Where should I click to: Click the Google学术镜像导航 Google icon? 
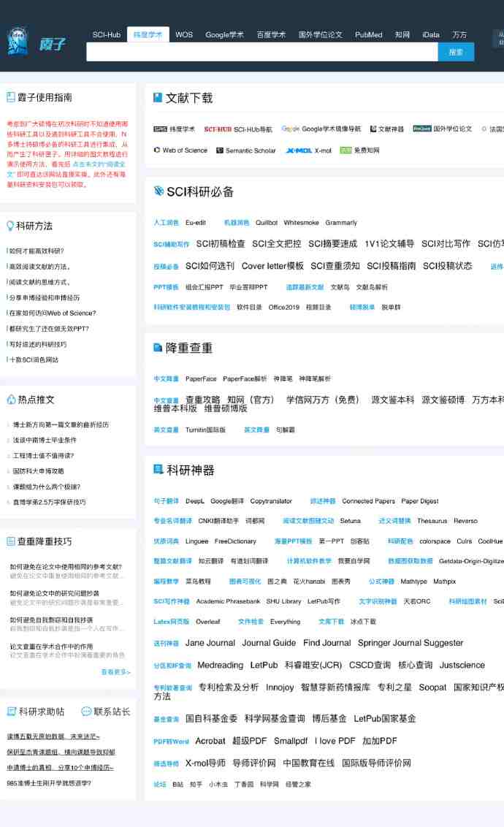[291, 129]
